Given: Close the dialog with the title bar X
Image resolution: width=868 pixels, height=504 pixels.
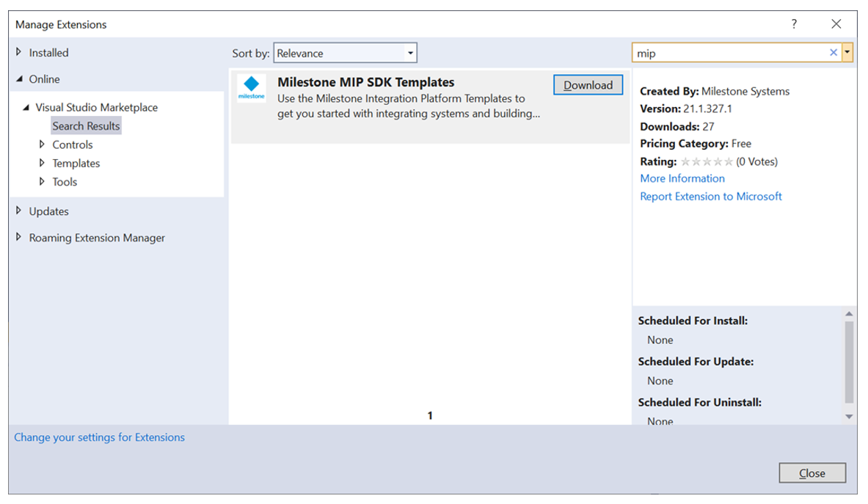Looking at the screenshot, I should (836, 23).
